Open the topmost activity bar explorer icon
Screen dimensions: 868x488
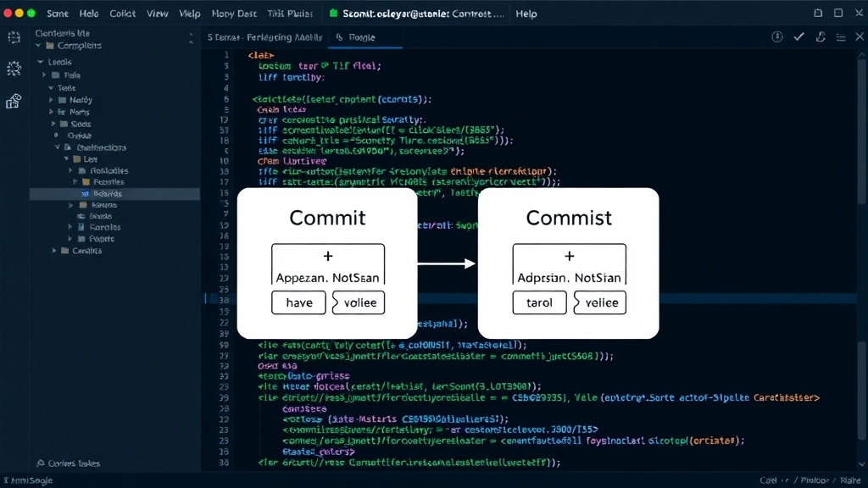tap(14, 37)
